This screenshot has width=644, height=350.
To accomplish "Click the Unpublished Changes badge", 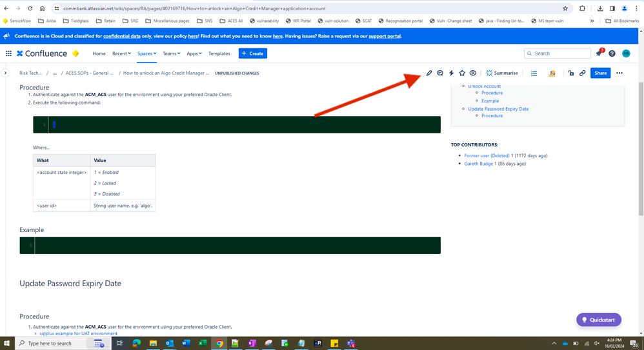I will point(237,73).
